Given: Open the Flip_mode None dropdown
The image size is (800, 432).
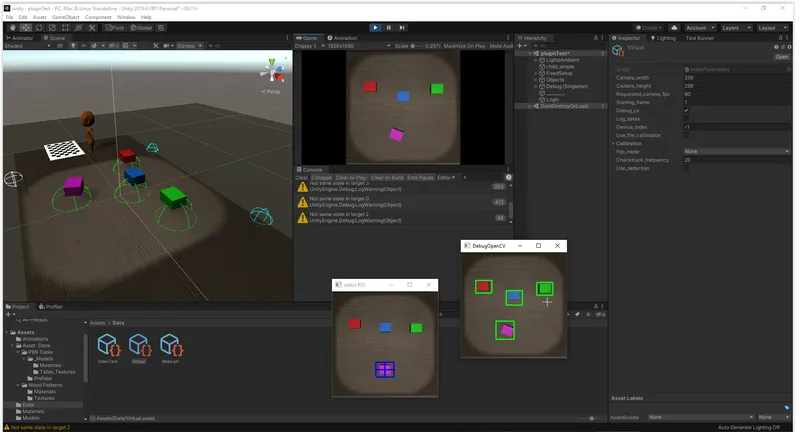Looking at the screenshot, I should 737,151.
